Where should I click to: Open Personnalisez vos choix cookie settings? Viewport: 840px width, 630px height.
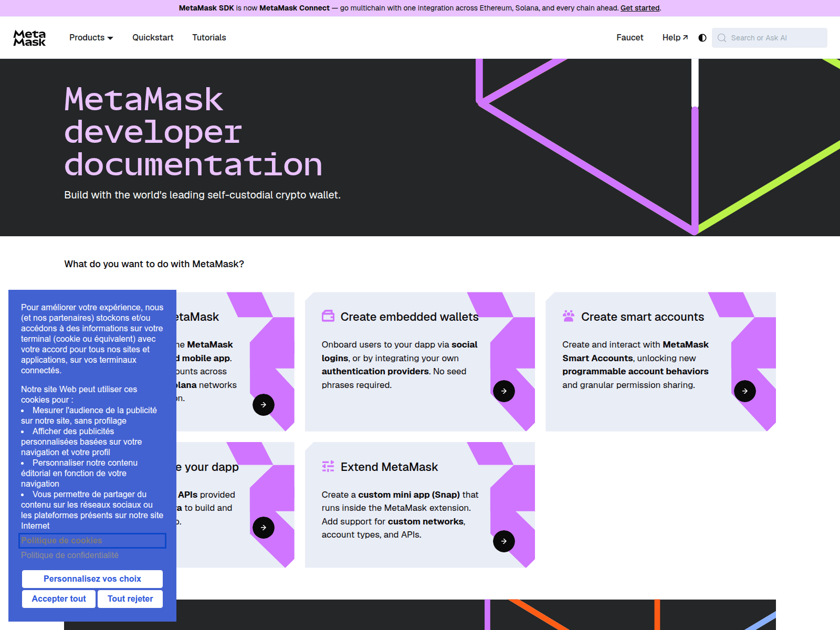[92, 579]
